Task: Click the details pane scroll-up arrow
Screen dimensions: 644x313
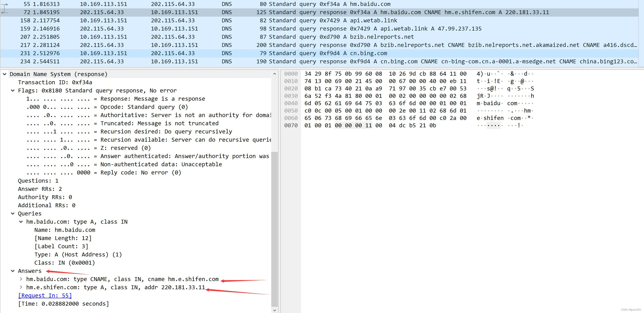Action: click(275, 74)
